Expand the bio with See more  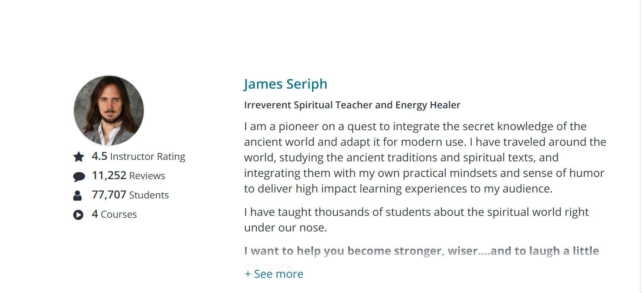(x=274, y=274)
